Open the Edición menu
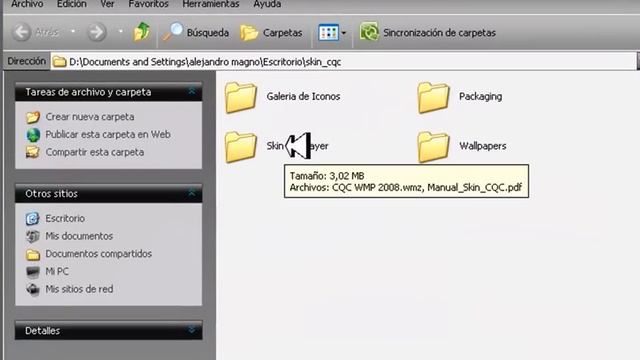This screenshot has height=360, width=640. coord(71,4)
